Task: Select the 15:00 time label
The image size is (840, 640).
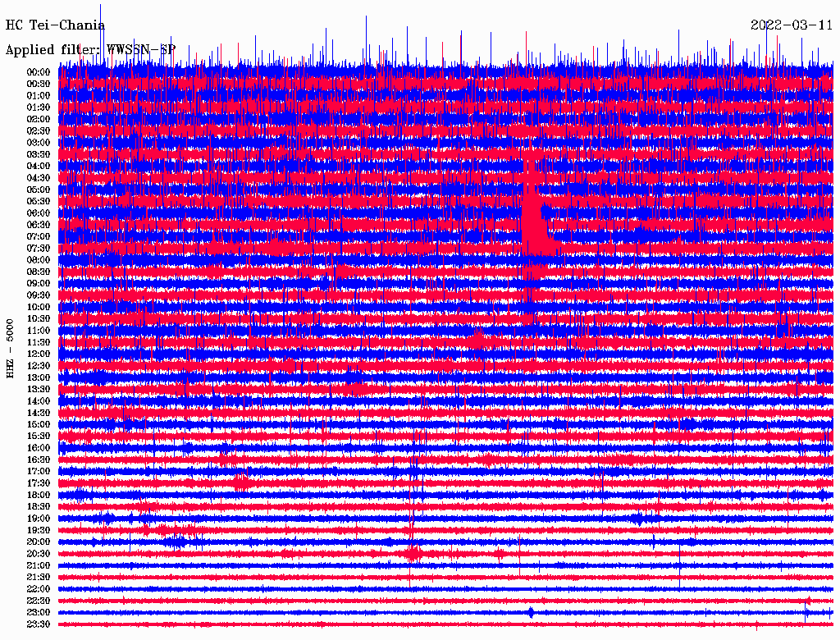Action: point(39,424)
